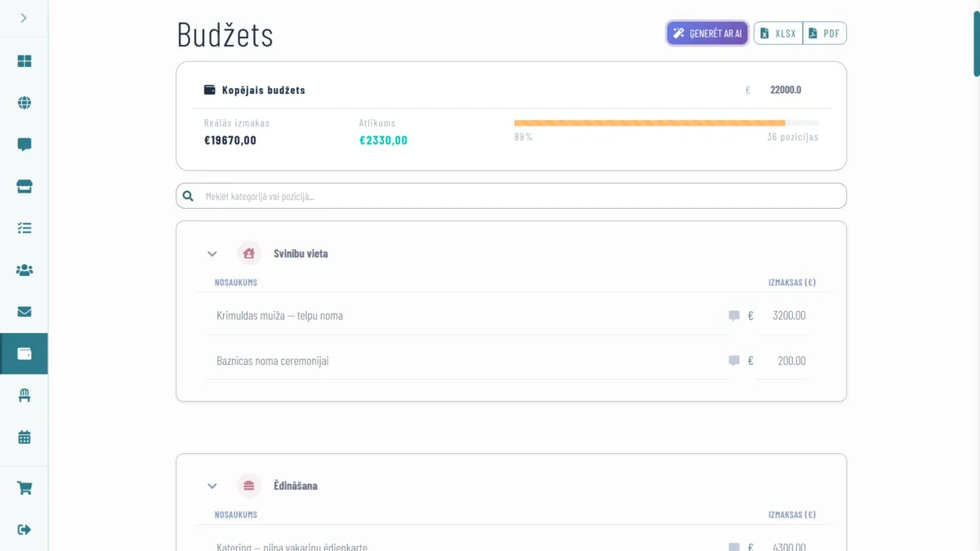Open the globe website icon in the sidebar
980x551 pixels.
pyautogui.click(x=24, y=103)
